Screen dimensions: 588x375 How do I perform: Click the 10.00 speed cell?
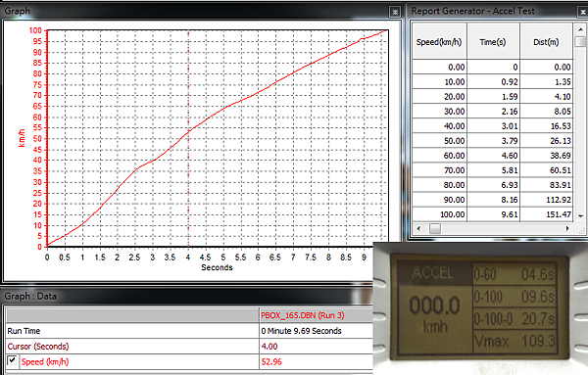pos(439,81)
